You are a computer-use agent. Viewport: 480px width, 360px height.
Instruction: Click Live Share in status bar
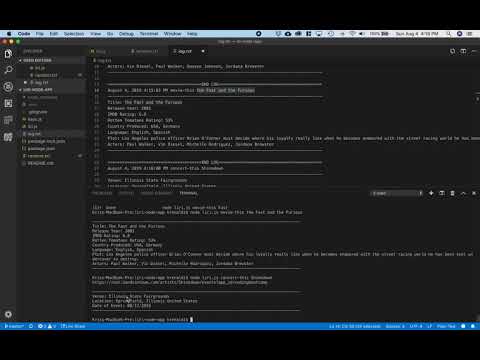73,326
